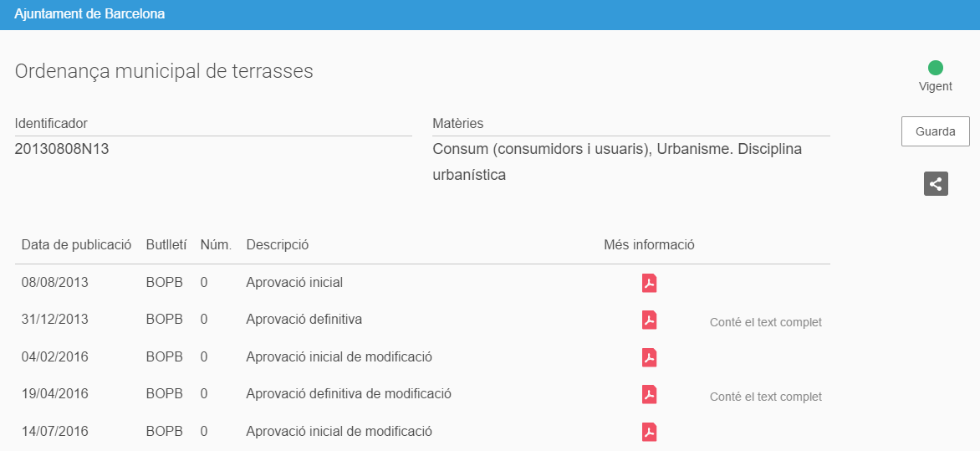Open PDF for 31/12/2013 Aprovació definitiva
Viewport: 980px width, 451px height.
[650, 320]
